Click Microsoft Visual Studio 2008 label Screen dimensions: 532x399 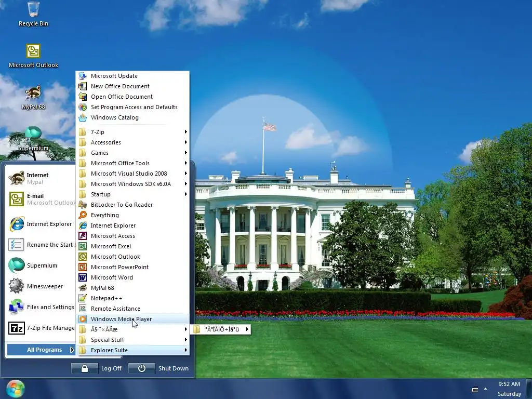point(129,174)
